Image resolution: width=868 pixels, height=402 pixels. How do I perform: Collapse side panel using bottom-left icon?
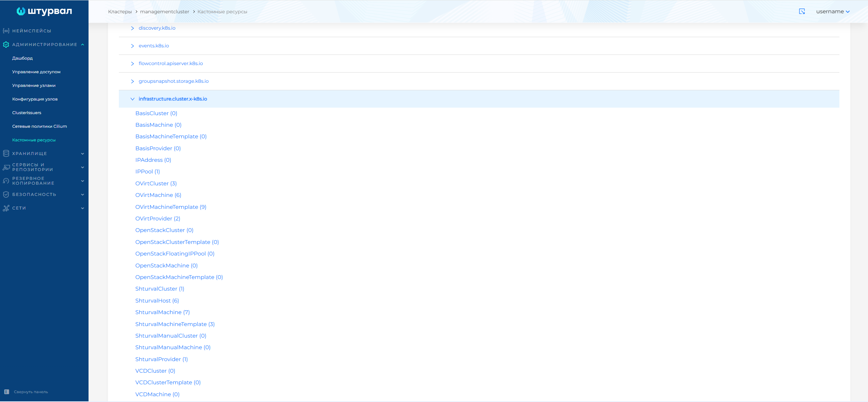click(x=6, y=392)
